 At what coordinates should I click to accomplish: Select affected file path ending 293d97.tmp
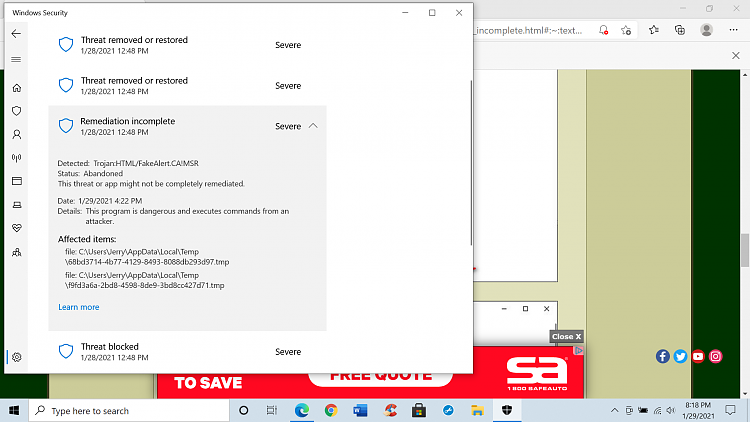click(x=147, y=257)
